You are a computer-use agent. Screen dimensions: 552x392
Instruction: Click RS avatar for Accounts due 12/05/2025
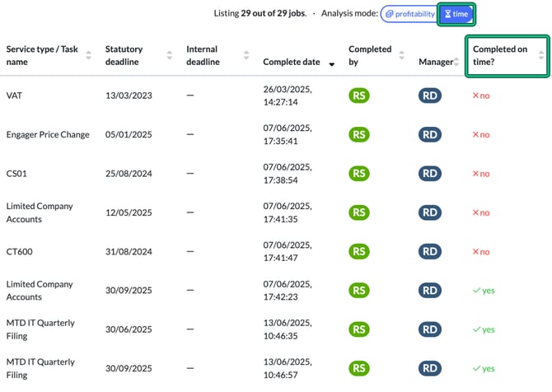[359, 212]
